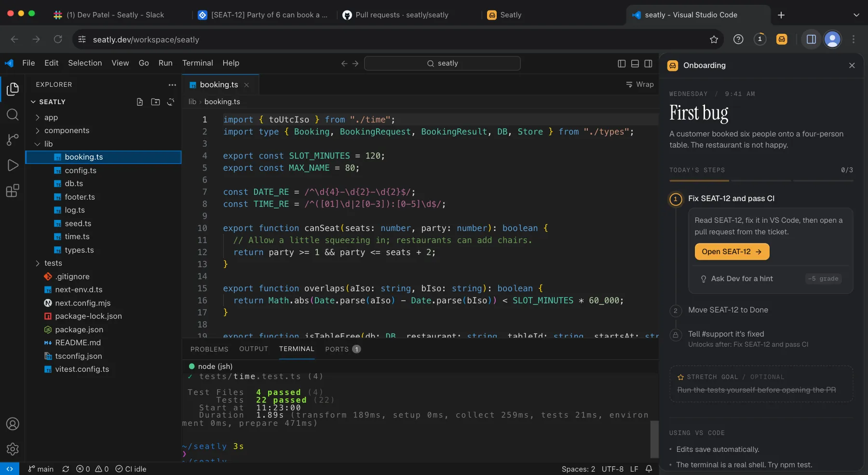Open the Accounts icon in activity bar
The width and height of the screenshot is (868, 475).
point(13,424)
